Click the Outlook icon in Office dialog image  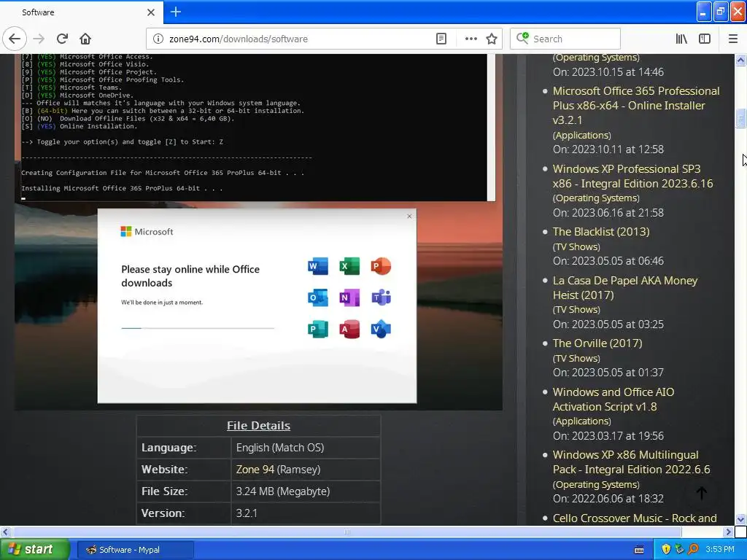[318, 297]
